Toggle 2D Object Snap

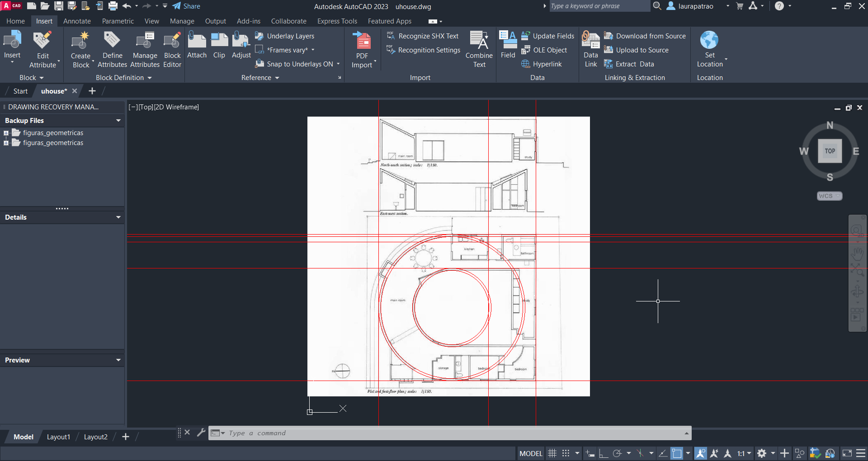pos(677,453)
